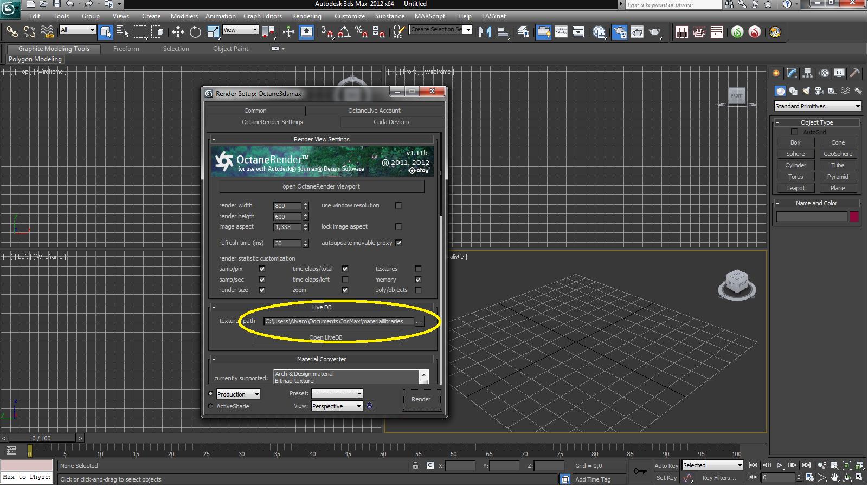
Task: Click the Bind to Space Warp icon
Action: click(x=47, y=32)
